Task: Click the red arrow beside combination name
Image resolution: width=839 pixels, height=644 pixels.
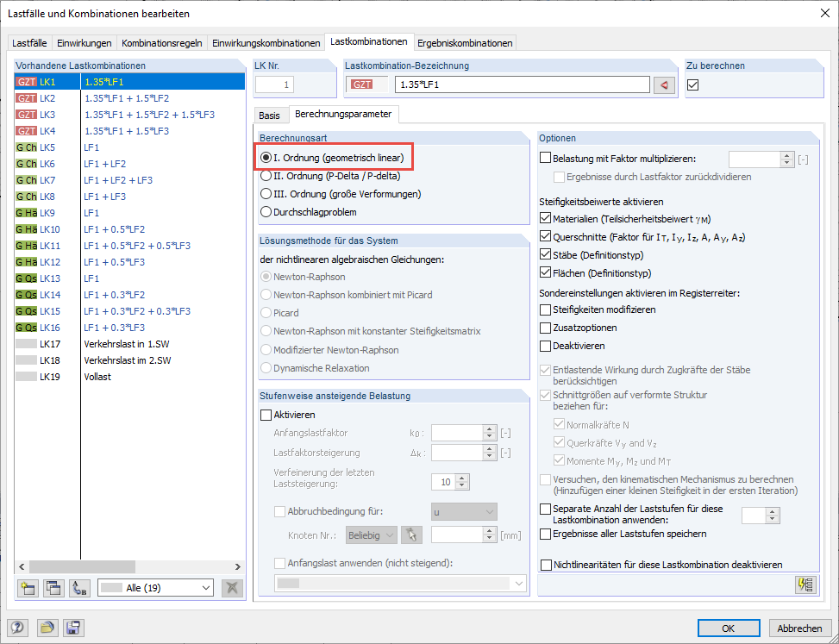Action: click(664, 84)
